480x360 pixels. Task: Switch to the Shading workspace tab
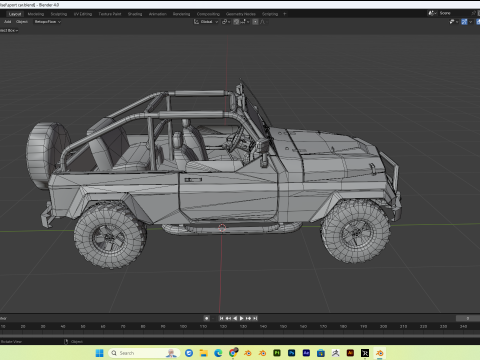(135, 14)
